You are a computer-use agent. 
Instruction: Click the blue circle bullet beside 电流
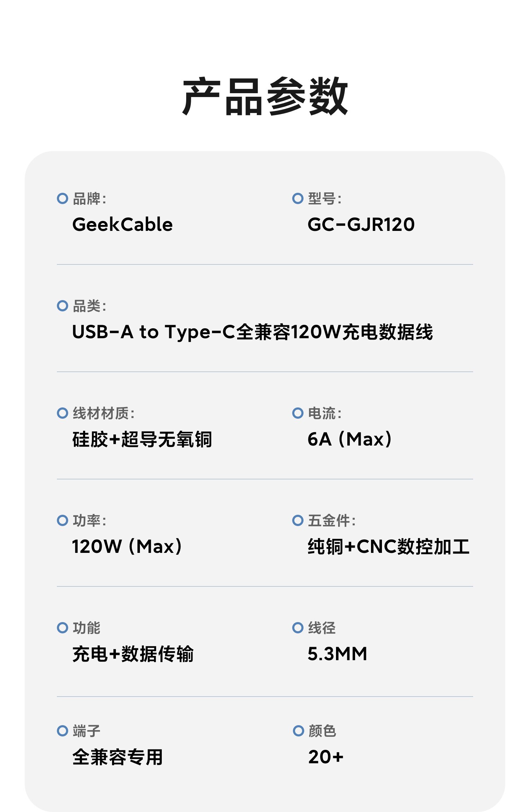point(298,413)
